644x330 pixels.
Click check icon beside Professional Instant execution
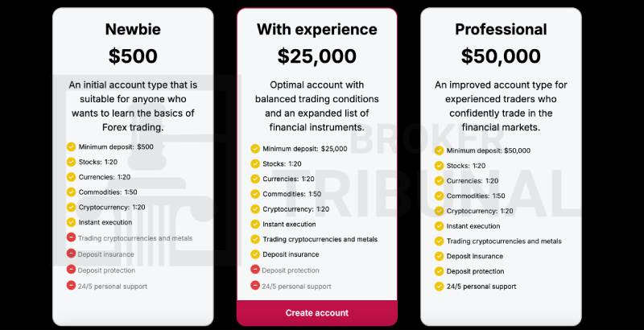439,226
